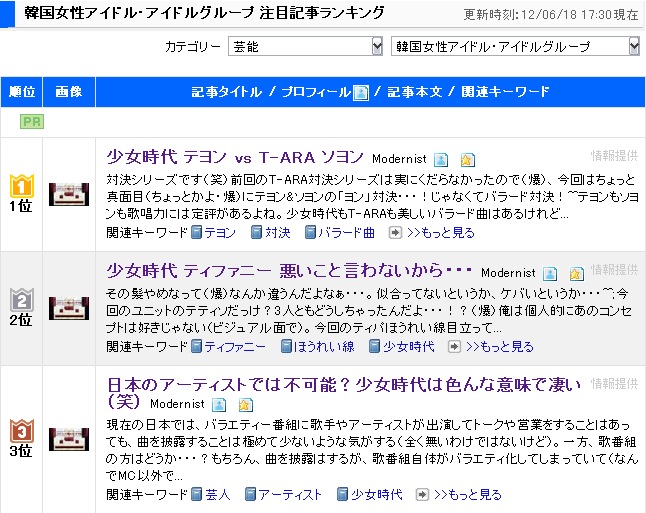
Task: Click the bronze 3位 rank crown icon
Action: coord(21,431)
